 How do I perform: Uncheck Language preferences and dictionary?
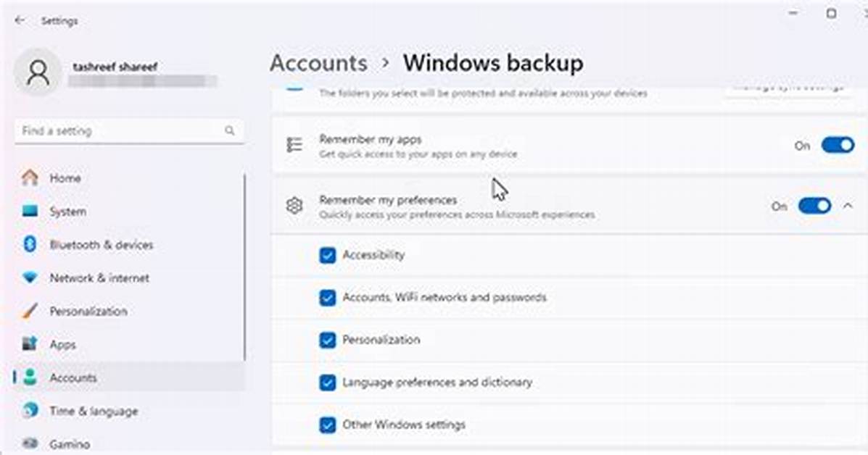tap(327, 383)
